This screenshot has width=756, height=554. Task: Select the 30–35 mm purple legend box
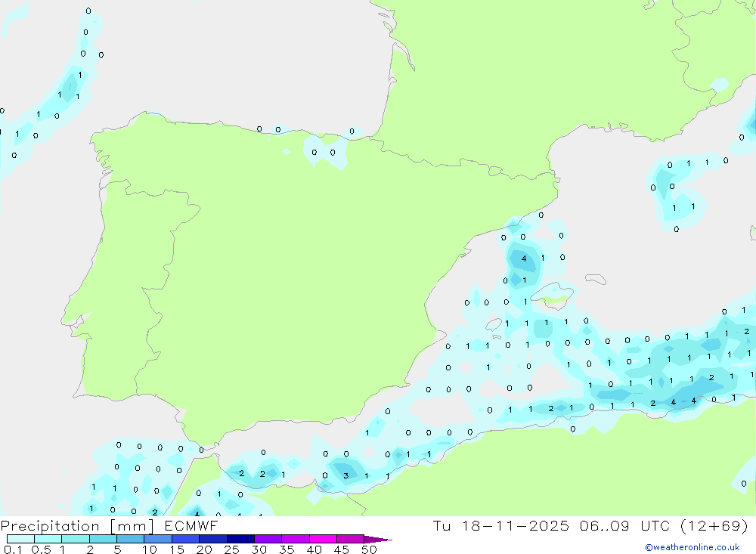point(268,539)
